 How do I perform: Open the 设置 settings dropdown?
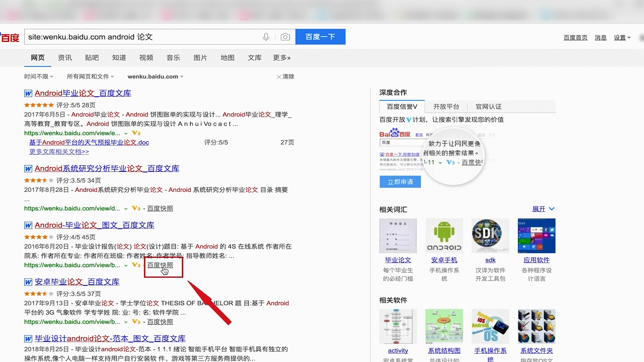pyautogui.click(x=622, y=38)
